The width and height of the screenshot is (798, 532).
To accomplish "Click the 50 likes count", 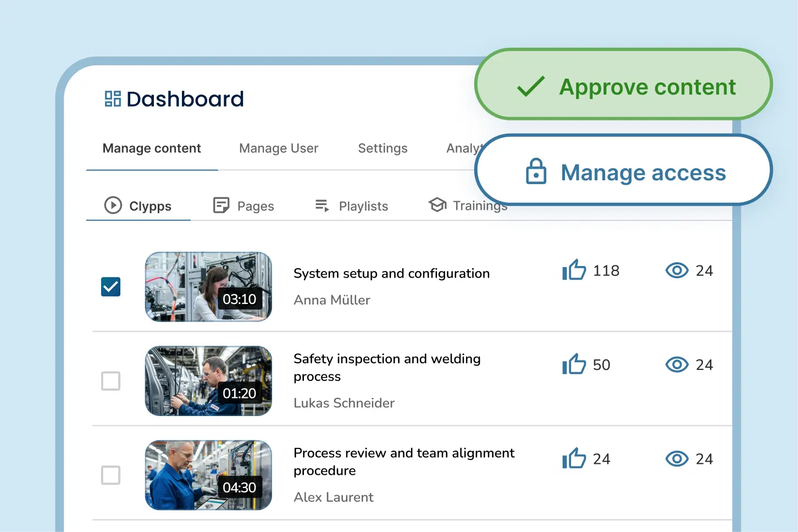I will (x=601, y=365).
